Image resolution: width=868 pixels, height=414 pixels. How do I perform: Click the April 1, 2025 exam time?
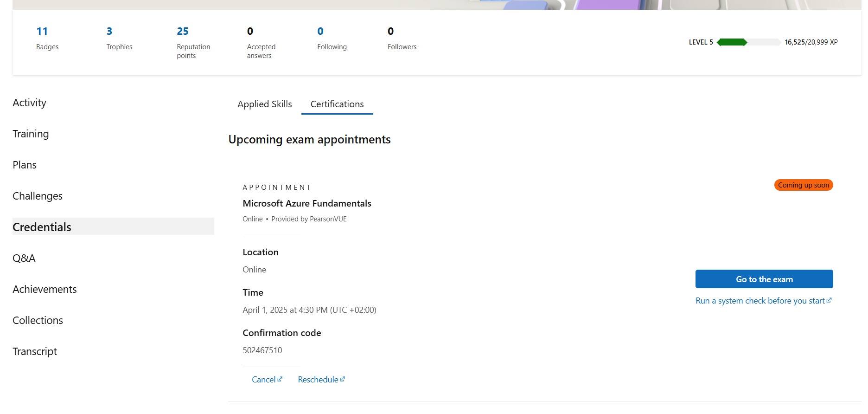tap(309, 310)
